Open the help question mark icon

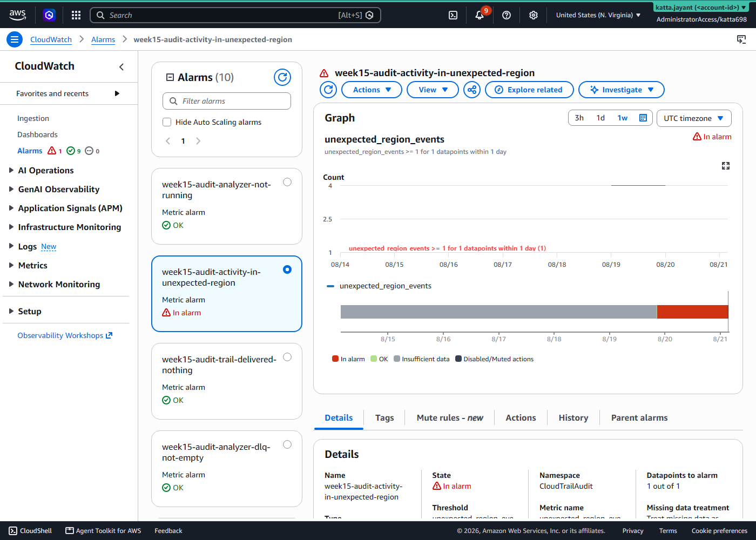(x=507, y=15)
